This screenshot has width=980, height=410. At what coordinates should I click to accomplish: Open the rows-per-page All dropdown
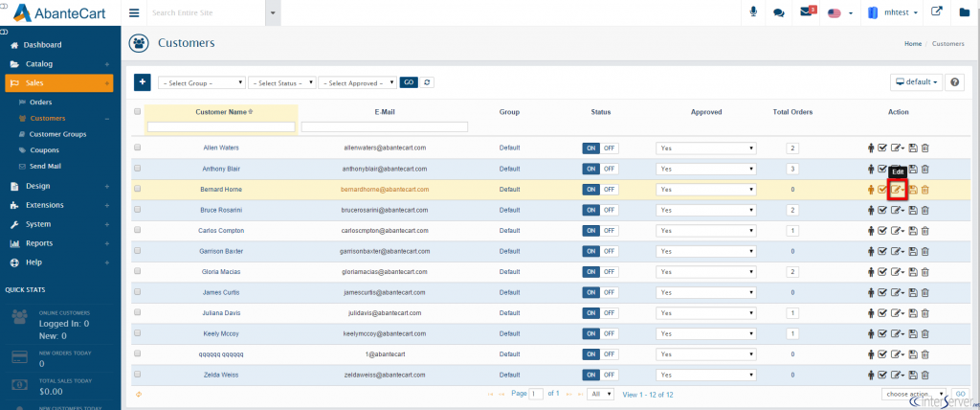point(602,395)
